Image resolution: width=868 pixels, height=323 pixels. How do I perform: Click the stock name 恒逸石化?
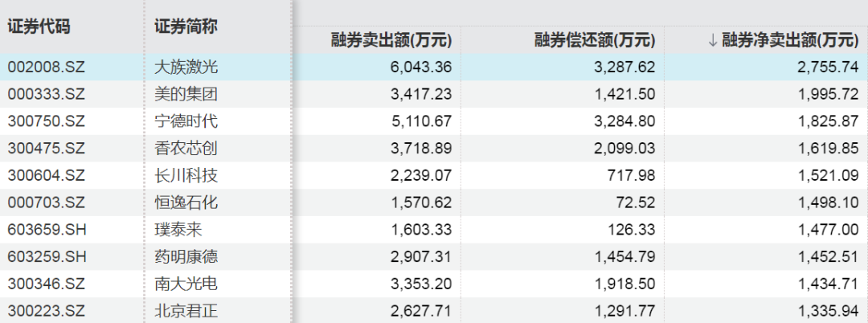tap(186, 203)
